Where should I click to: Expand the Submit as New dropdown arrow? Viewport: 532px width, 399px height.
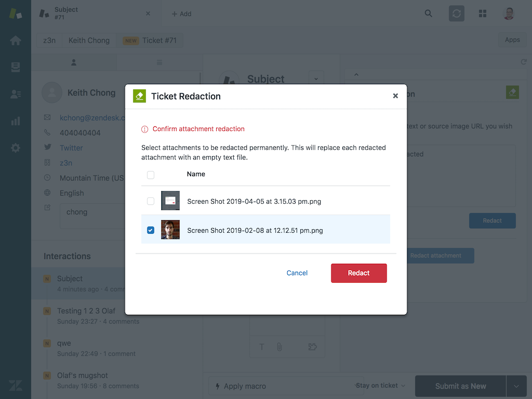[x=516, y=386]
